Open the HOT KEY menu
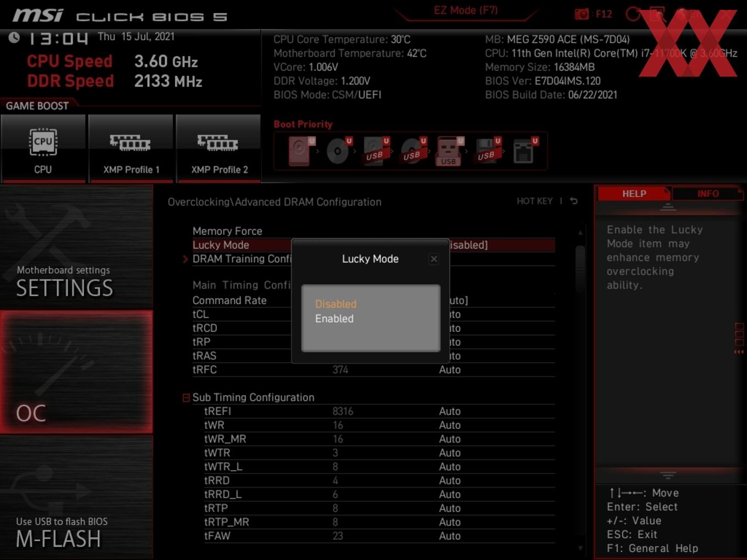Screen dimensions: 747x560 click(x=534, y=201)
